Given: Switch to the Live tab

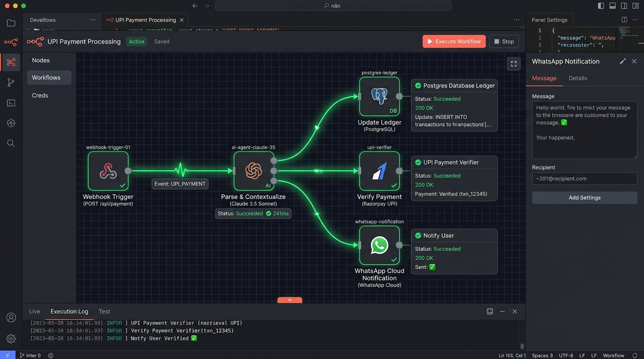Looking at the screenshot, I should (35, 311).
